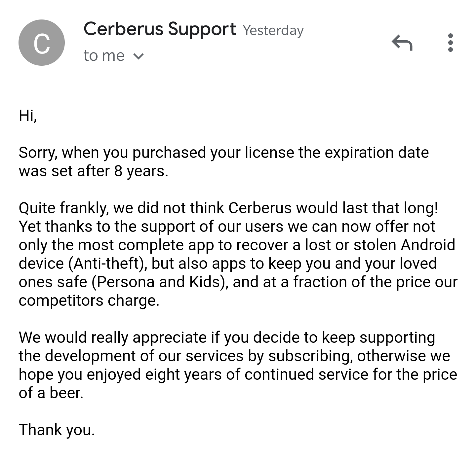Click the phrase 'of a beer.'

(x=51, y=393)
